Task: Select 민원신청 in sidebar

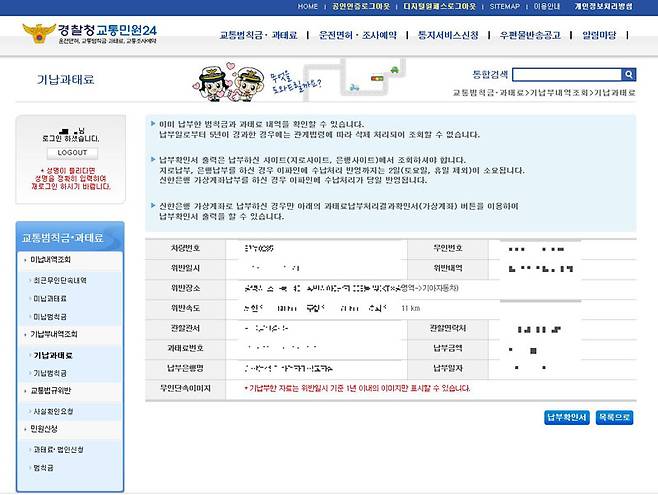Action: [x=44, y=429]
